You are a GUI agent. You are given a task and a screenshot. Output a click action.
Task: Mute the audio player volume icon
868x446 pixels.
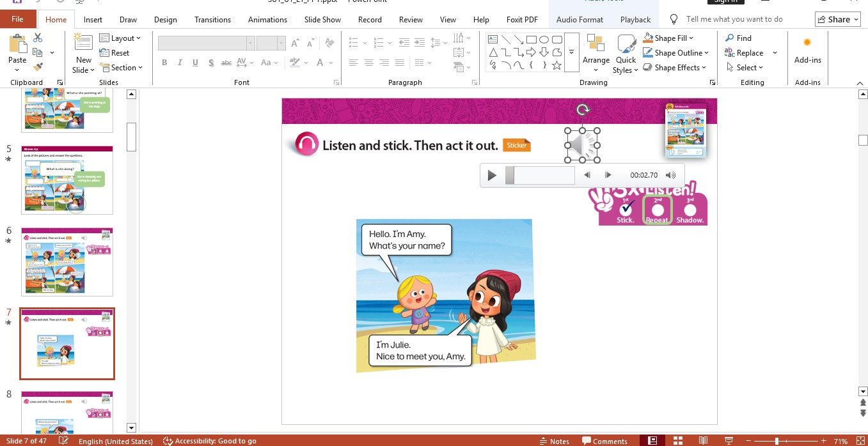tap(670, 175)
